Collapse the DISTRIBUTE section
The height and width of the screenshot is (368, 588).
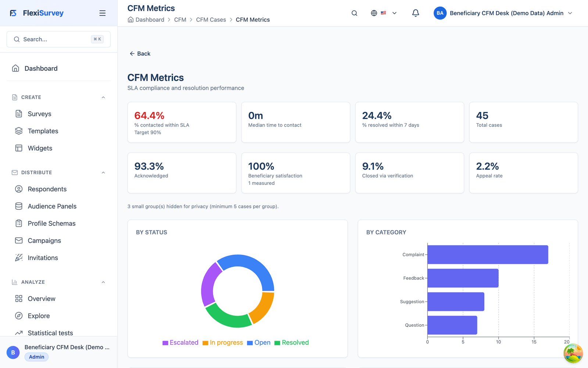pos(103,173)
